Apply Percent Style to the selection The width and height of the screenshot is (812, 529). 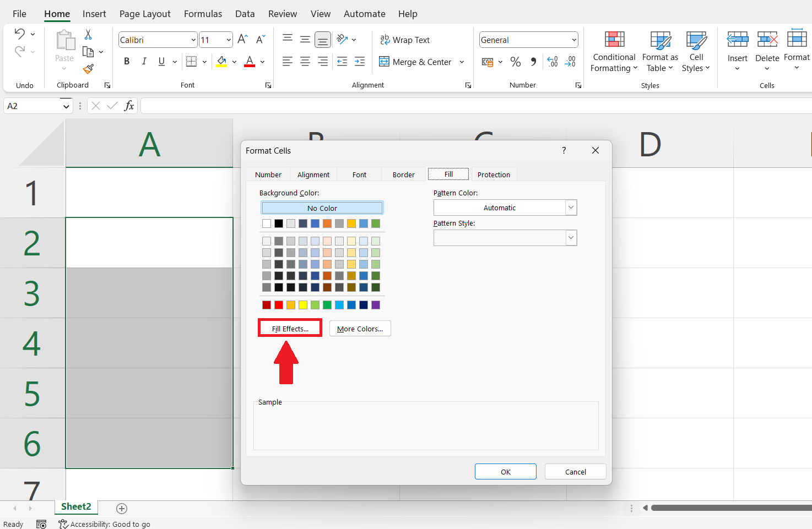click(516, 62)
